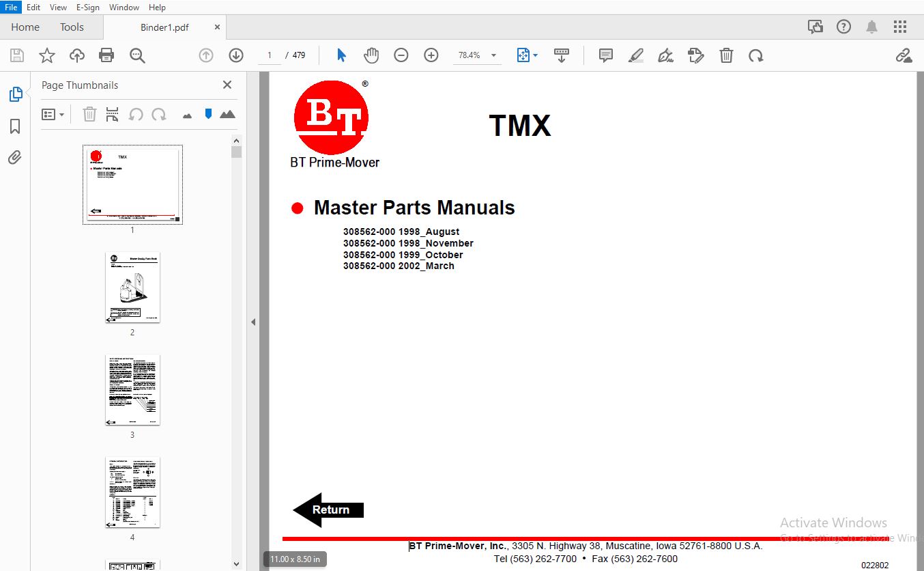Click the thumbnails scrollbar up arrow
The height and width of the screenshot is (571, 924).
(236, 141)
